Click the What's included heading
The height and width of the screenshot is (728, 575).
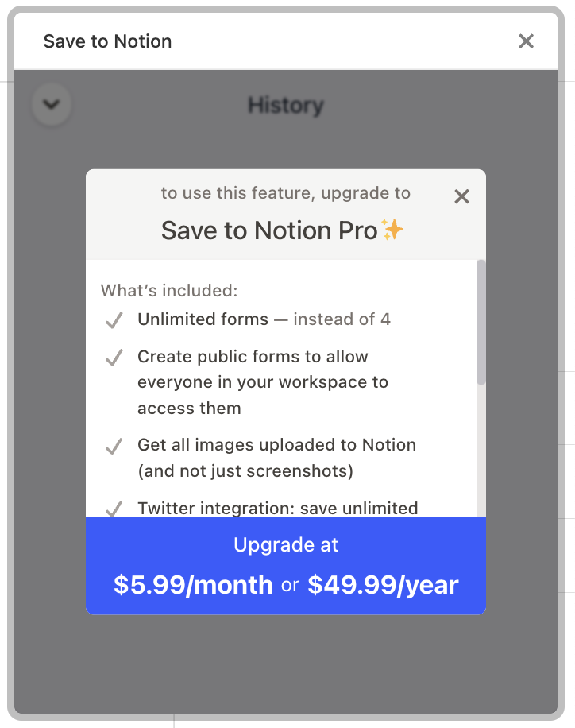(169, 291)
